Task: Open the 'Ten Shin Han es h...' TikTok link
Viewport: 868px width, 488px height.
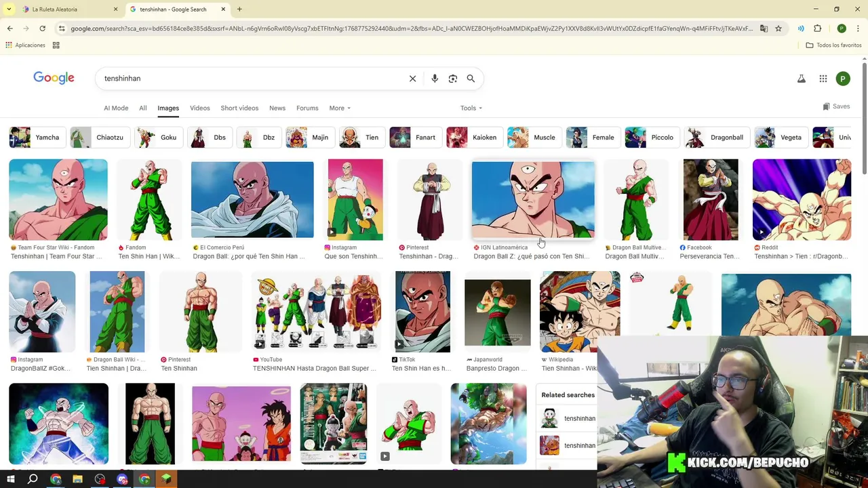Action: 421,369
